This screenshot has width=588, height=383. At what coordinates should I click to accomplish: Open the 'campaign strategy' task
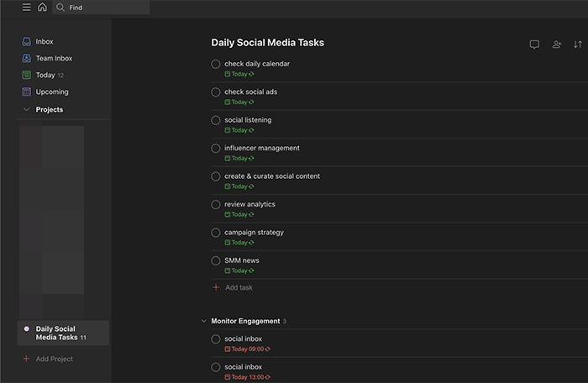(x=254, y=232)
